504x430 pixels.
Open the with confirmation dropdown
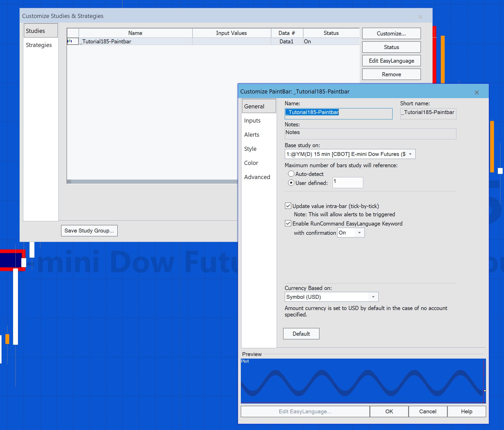tap(359, 232)
